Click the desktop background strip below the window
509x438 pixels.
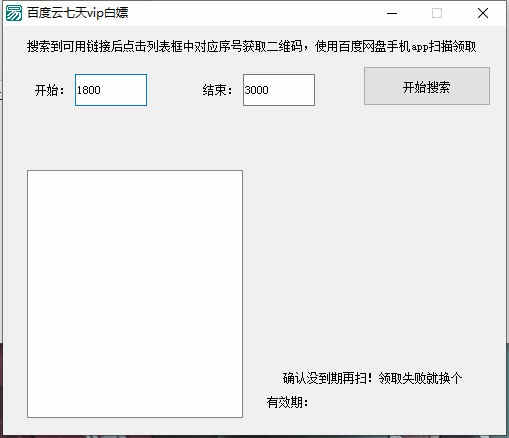(x=253, y=436)
